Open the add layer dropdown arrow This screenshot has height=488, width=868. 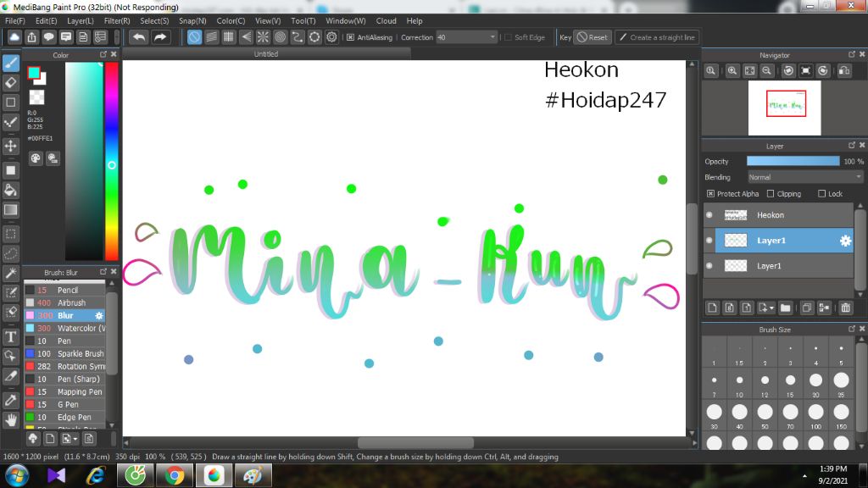[771, 308]
